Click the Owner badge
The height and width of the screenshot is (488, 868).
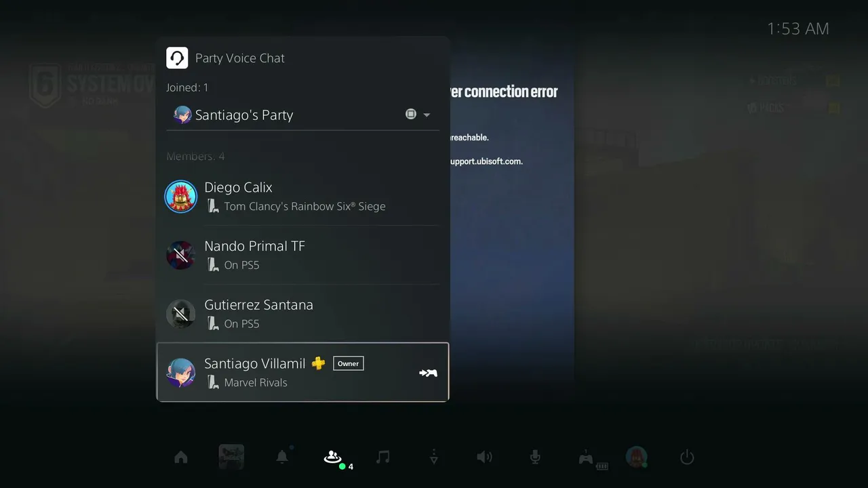349,363
